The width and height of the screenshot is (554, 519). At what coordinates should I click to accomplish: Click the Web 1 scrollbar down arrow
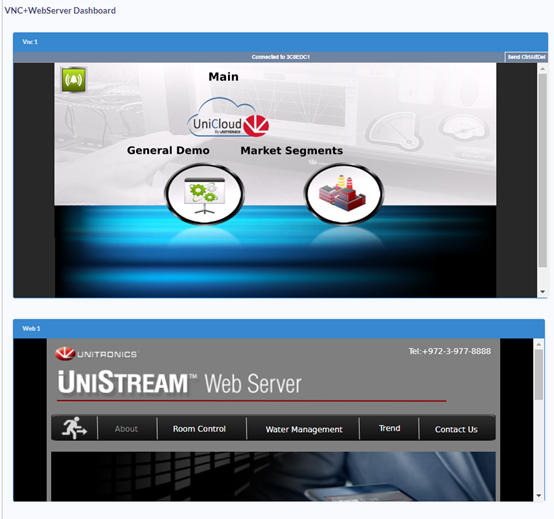pos(538,496)
